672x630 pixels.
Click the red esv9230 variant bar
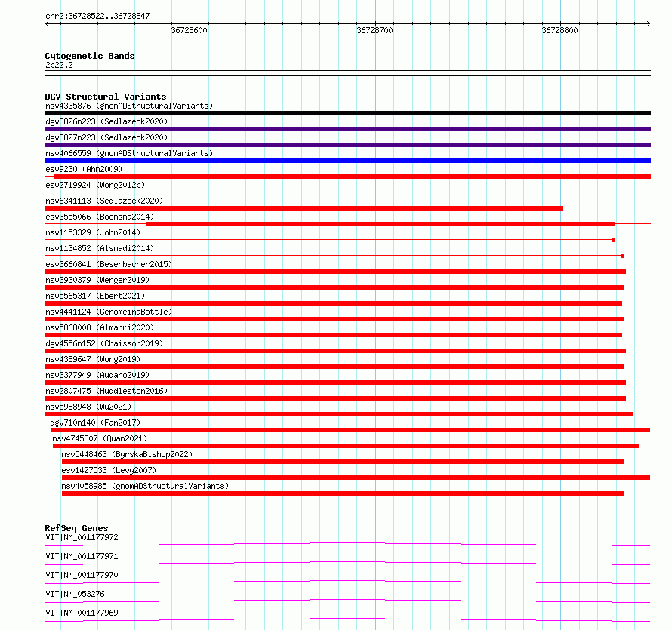[x=353, y=177]
